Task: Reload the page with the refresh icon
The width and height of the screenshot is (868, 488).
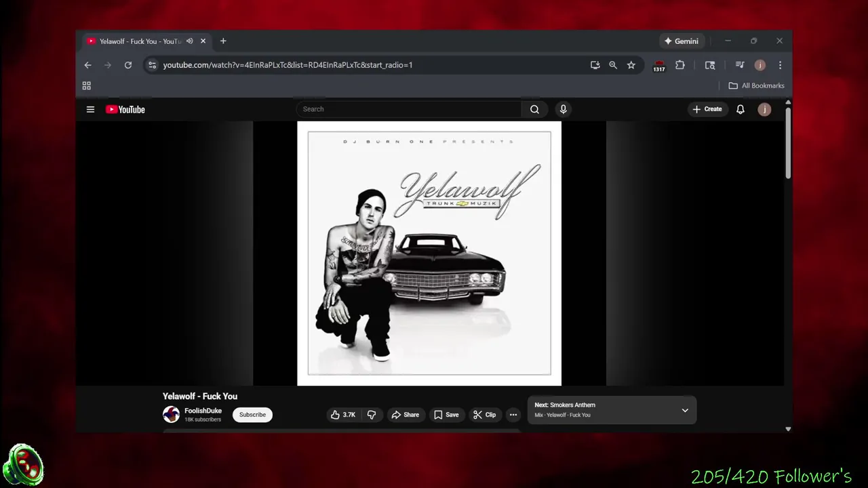Action: pos(127,65)
